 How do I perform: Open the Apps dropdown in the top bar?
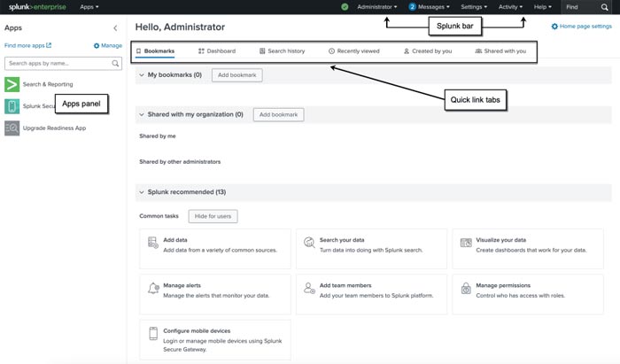89,7
